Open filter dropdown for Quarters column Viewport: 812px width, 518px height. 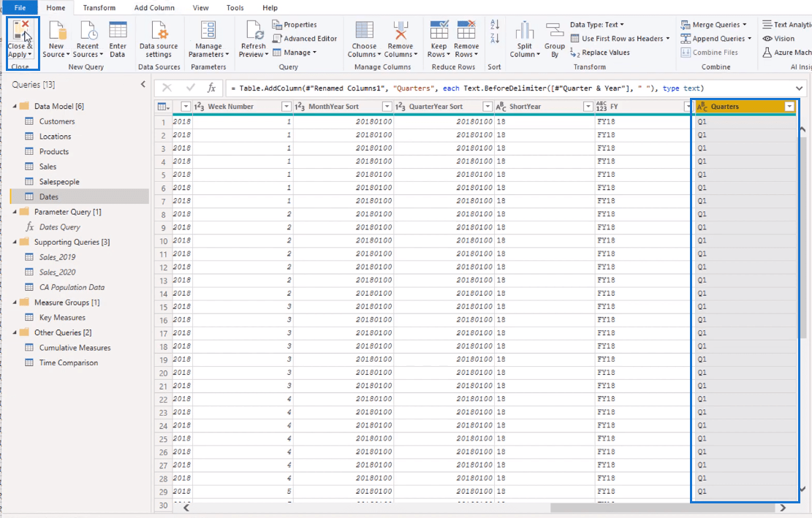(789, 107)
